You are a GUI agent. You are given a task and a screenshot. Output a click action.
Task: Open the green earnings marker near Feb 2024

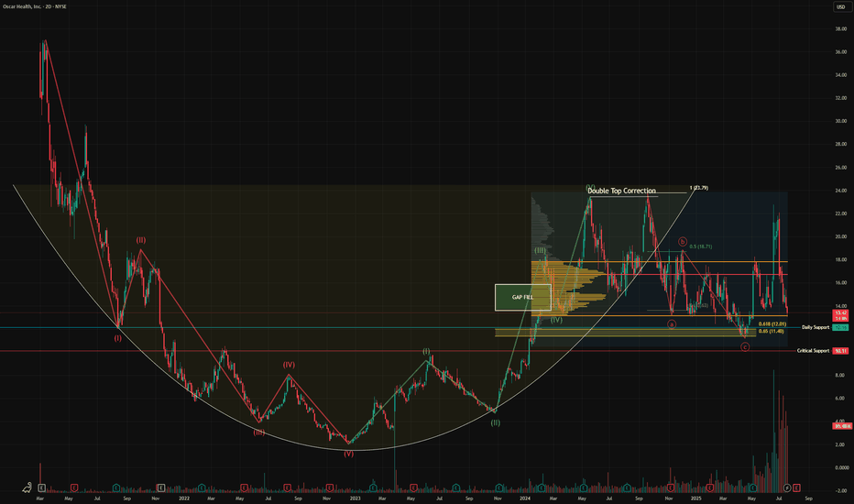(542, 488)
